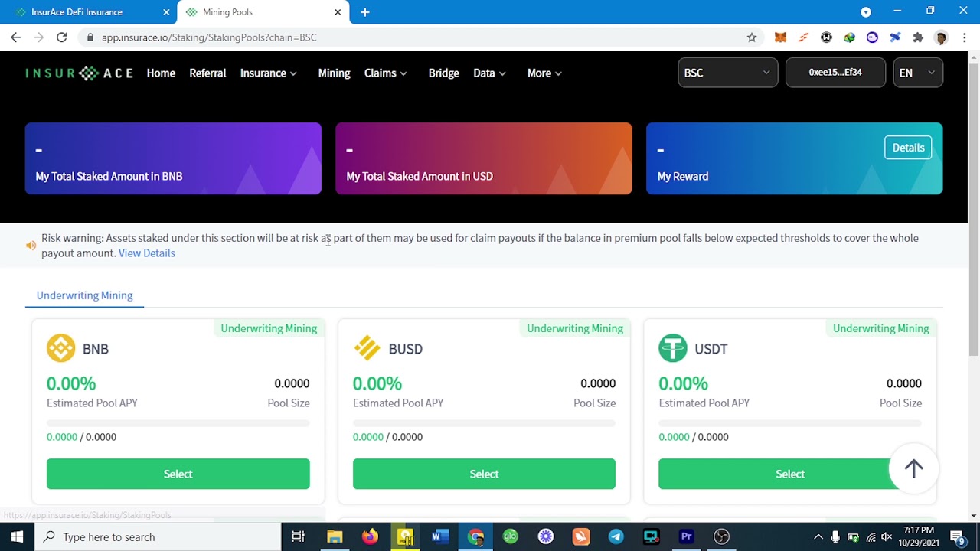
Task: Click Select on the USDT pool
Action: click(790, 474)
